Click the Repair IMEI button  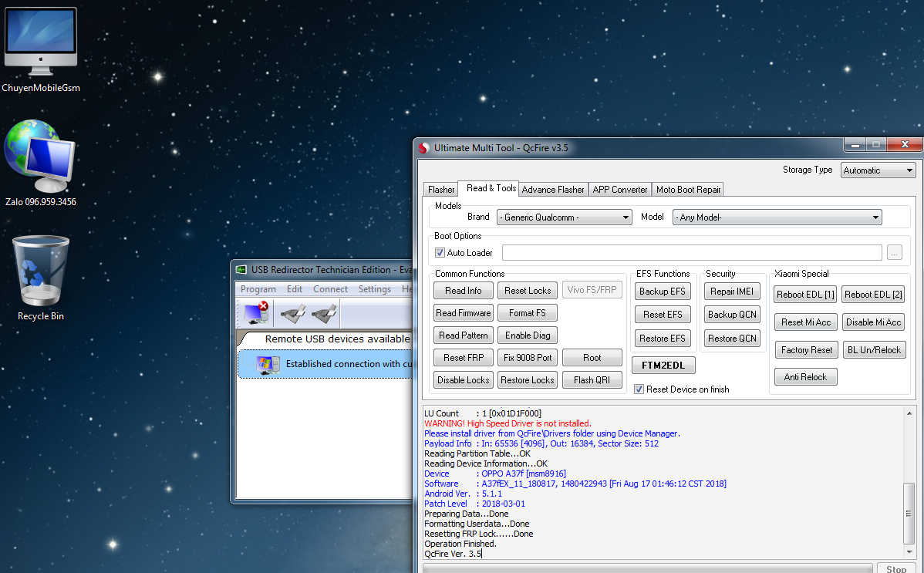[732, 292]
